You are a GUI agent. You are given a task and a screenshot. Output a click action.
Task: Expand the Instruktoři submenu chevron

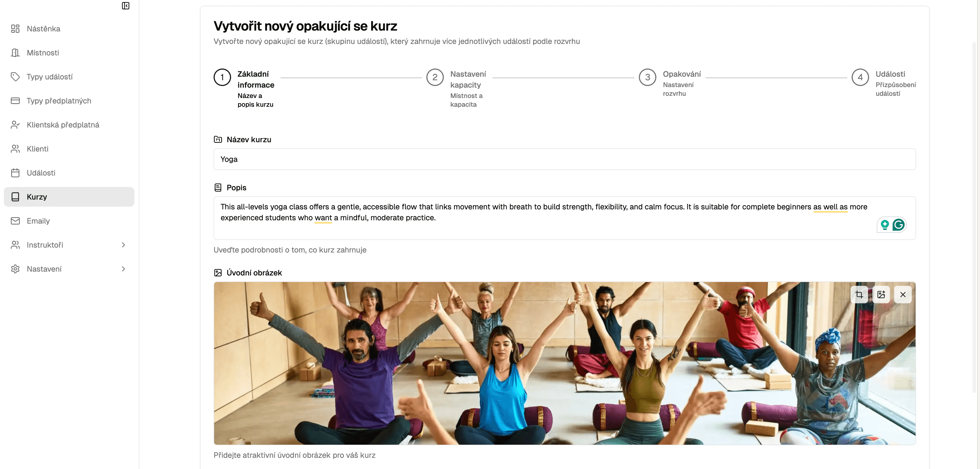[123, 245]
